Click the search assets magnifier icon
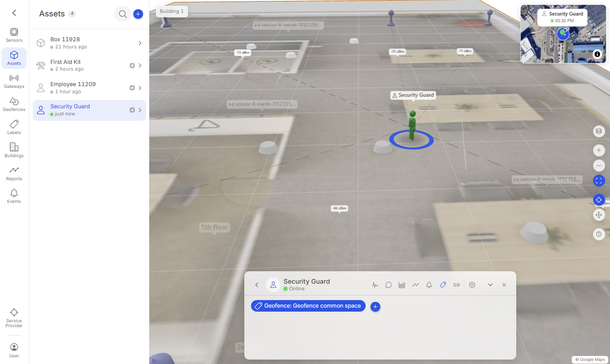The width and height of the screenshot is (610, 364). (123, 14)
